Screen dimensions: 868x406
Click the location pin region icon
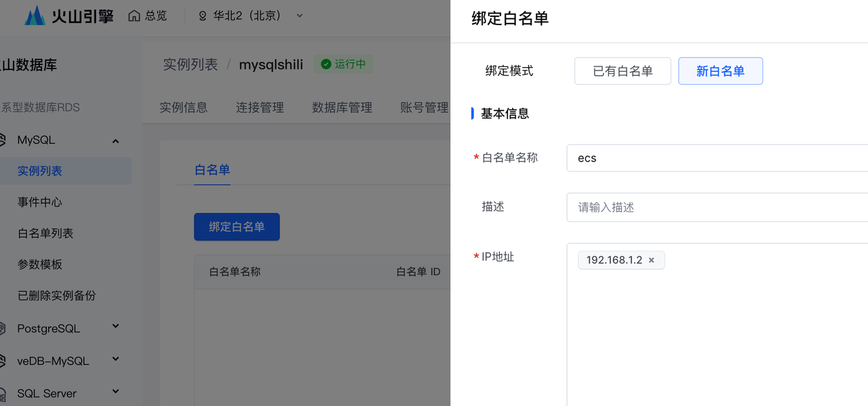[202, 16]
